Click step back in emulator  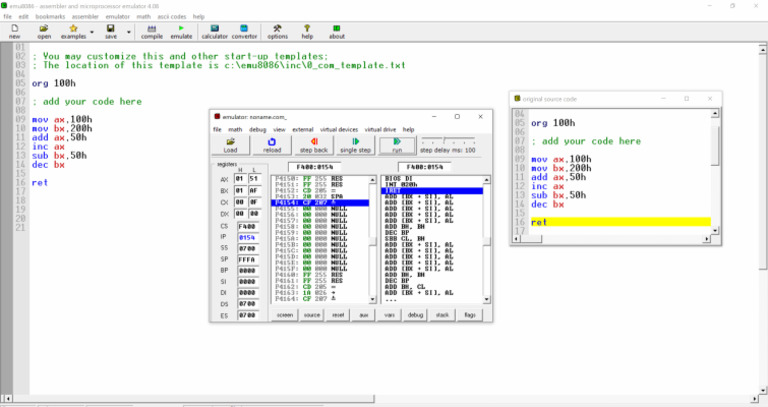coord(314,145)
